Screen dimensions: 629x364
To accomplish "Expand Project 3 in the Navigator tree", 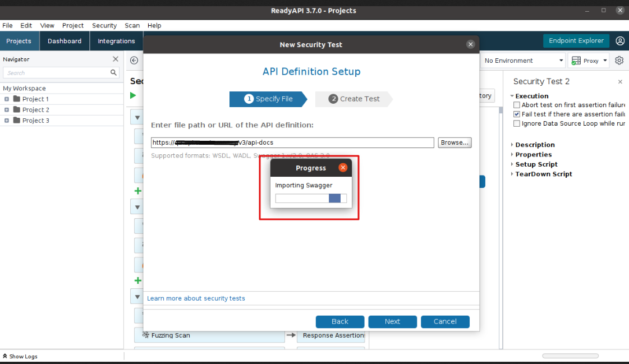I will click(6, 121).
